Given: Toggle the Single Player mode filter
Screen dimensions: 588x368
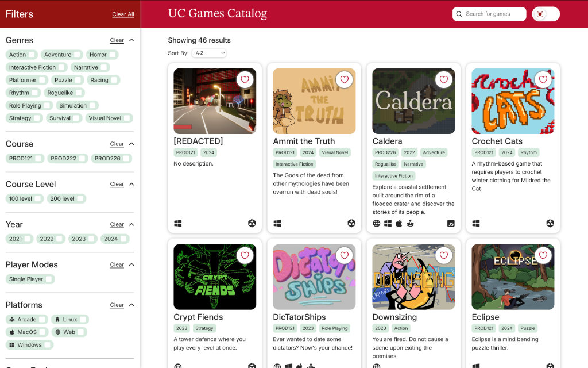Looking at the screenshot, I should pyautogui.click(x=30, y=279).
